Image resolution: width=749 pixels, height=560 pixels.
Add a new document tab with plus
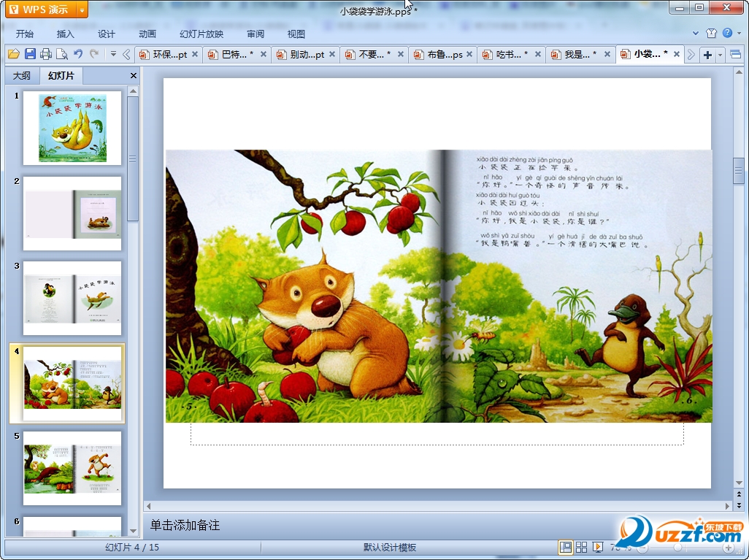point(707,55)
